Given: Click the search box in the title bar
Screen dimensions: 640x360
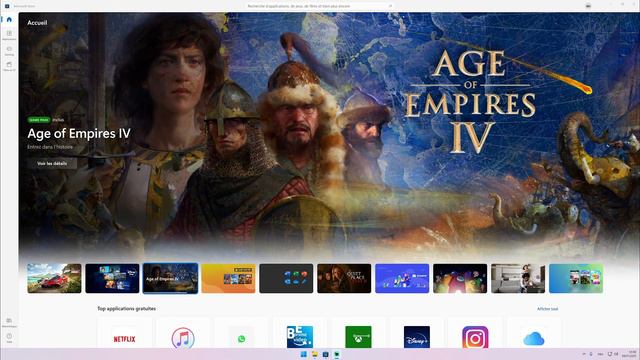Looking at the screenshot, I should 320,6.
